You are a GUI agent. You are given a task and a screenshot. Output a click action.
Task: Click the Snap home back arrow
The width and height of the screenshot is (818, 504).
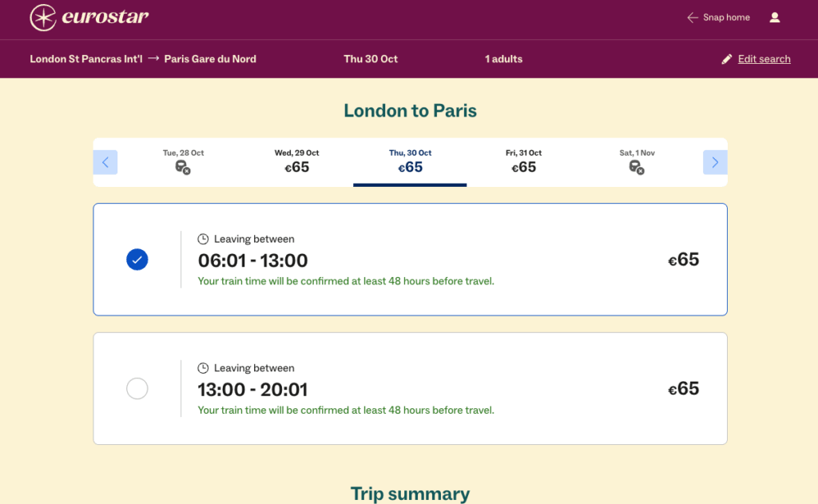pos(693,18)
